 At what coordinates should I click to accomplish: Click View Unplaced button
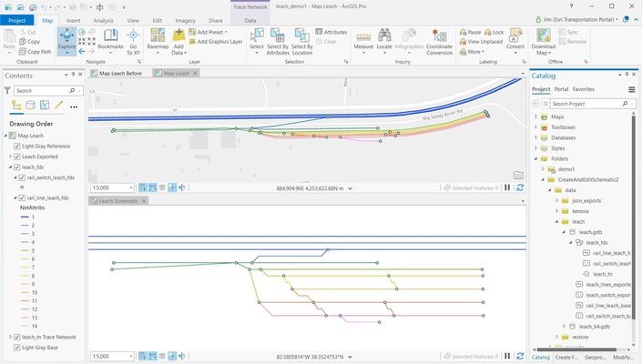481,42
